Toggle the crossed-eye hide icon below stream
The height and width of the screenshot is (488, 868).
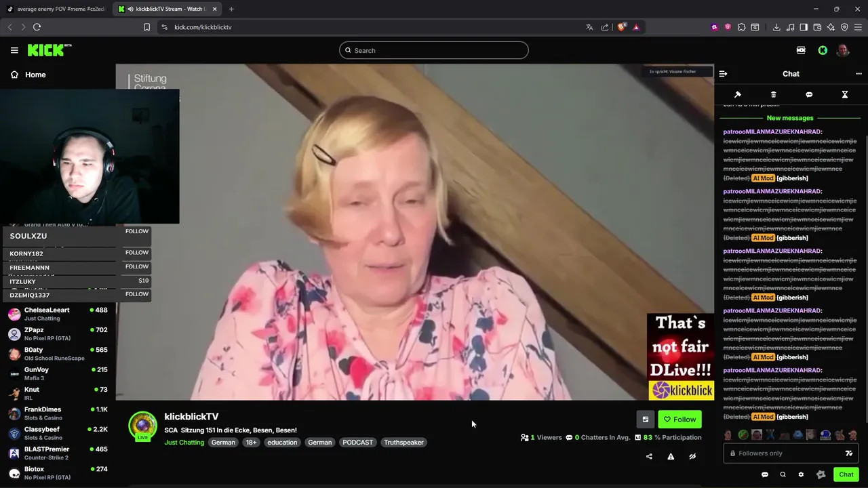point(692,457)
